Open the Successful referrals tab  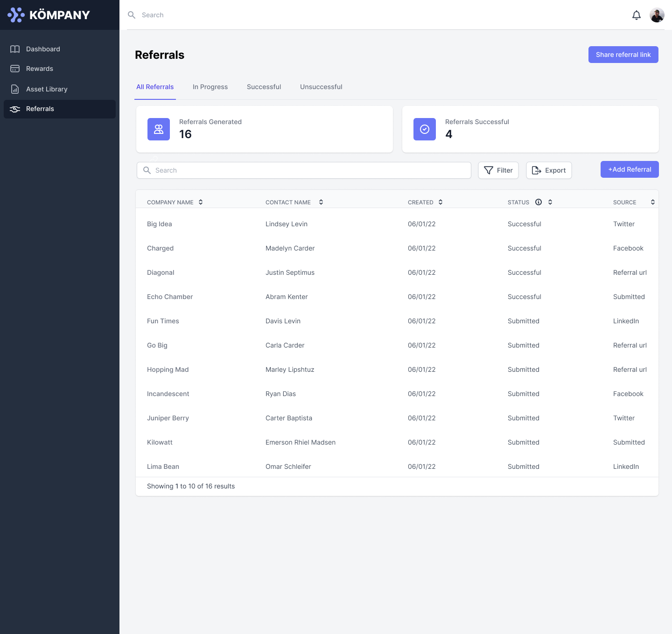264,87
